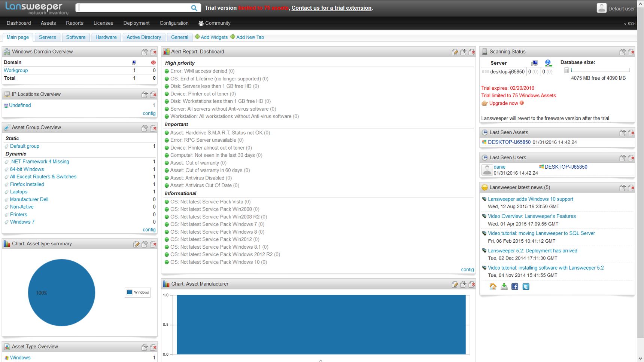Click the red exclamation icon beside Upgrade now
Image resolution: width=644 pixels, height=362 pixels.
(x=522, y=103)
